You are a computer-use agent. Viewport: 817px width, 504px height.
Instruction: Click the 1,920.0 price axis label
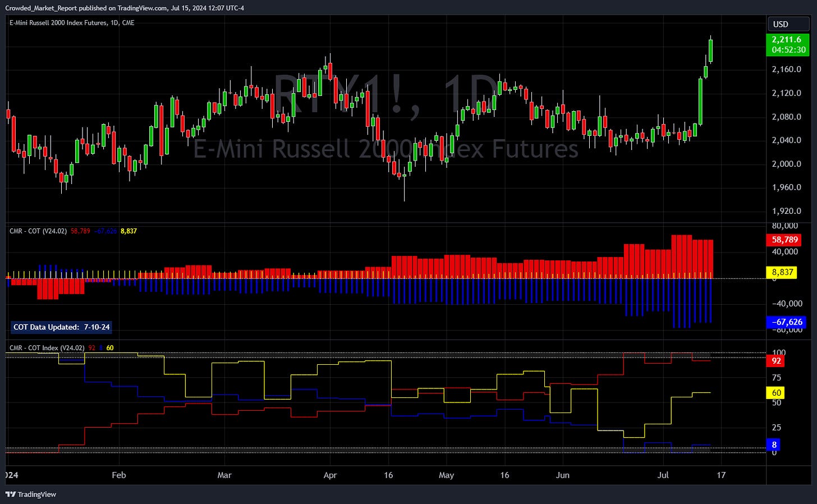point(787,211)
